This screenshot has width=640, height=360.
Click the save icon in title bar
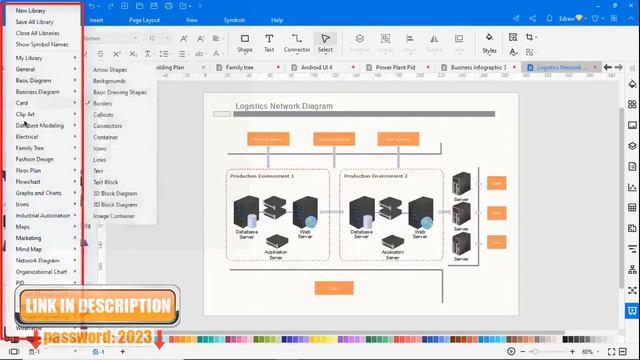click(x=154, y=6)
